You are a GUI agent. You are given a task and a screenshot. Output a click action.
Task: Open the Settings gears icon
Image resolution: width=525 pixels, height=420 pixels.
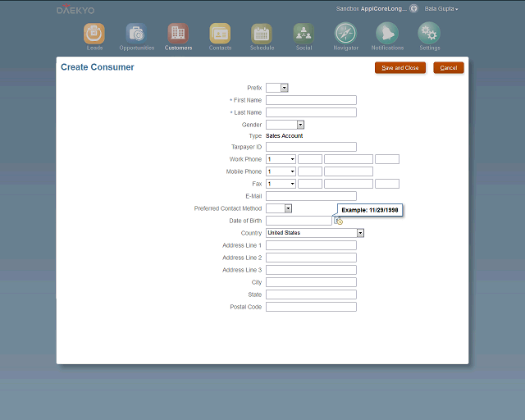click(x=429, y=33)
